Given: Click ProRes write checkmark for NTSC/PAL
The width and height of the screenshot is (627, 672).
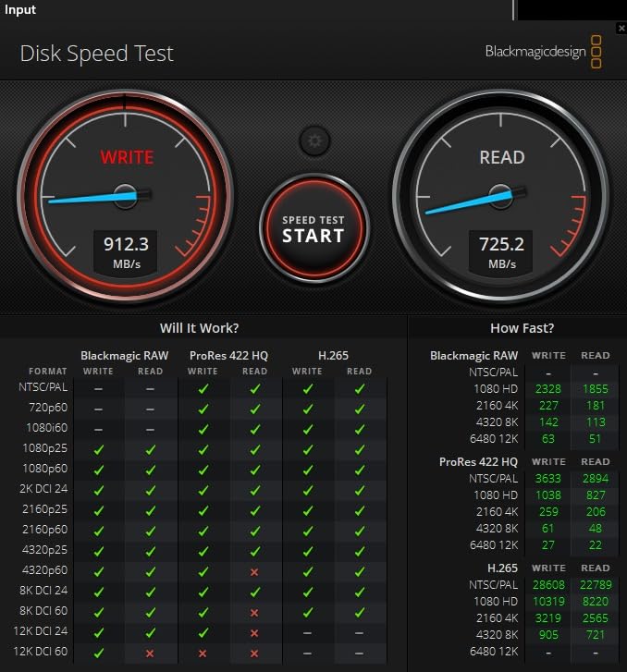Looking at the screenshot, I should click(203, 389).
